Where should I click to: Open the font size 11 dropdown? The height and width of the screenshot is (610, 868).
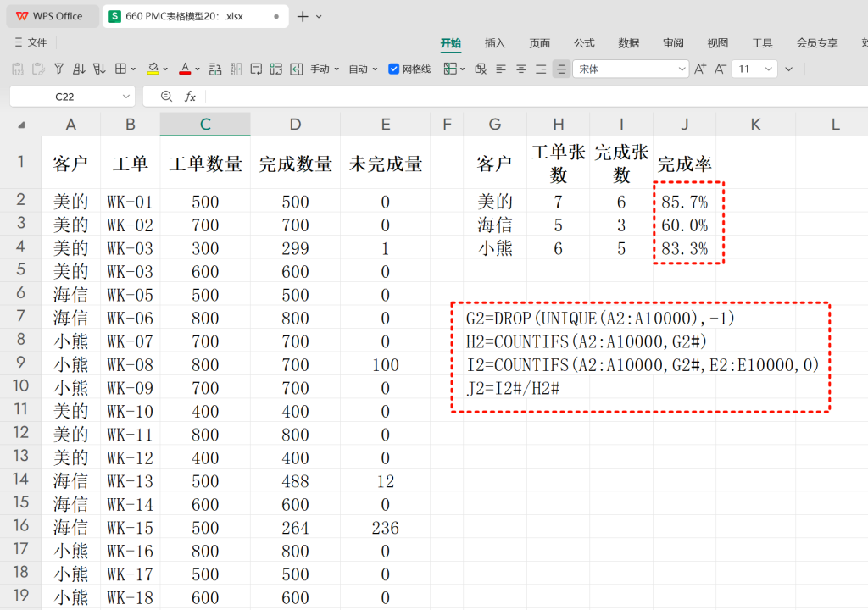(768, 69)
